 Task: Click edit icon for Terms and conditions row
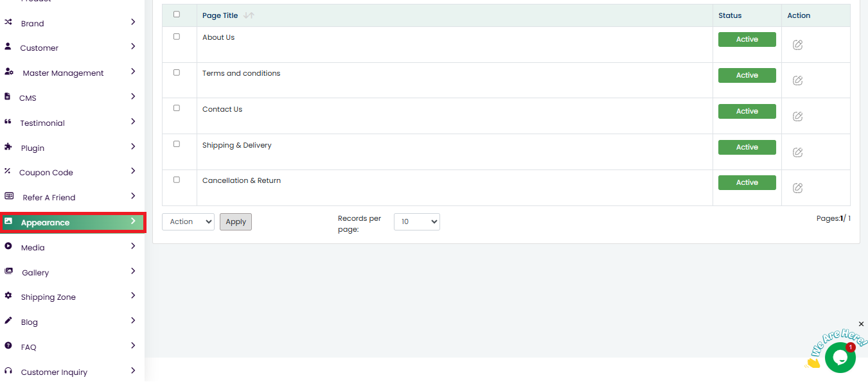(797, 81)
